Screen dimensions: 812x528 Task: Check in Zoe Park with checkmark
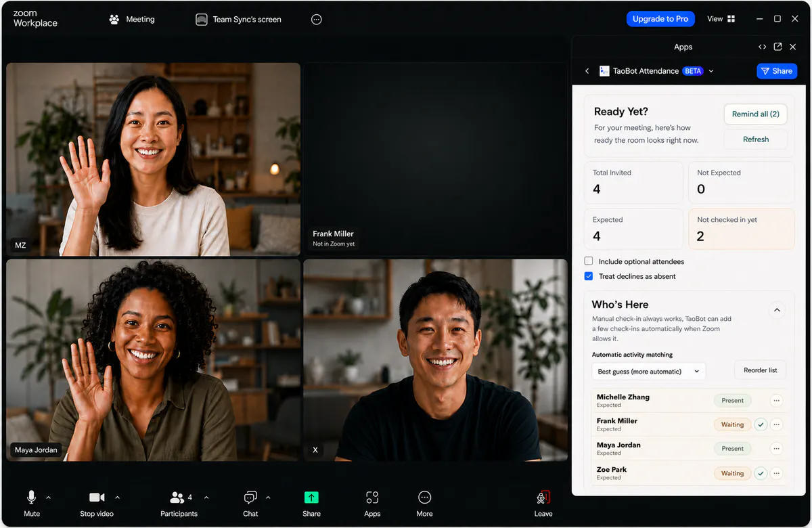(x=761, y=474)
